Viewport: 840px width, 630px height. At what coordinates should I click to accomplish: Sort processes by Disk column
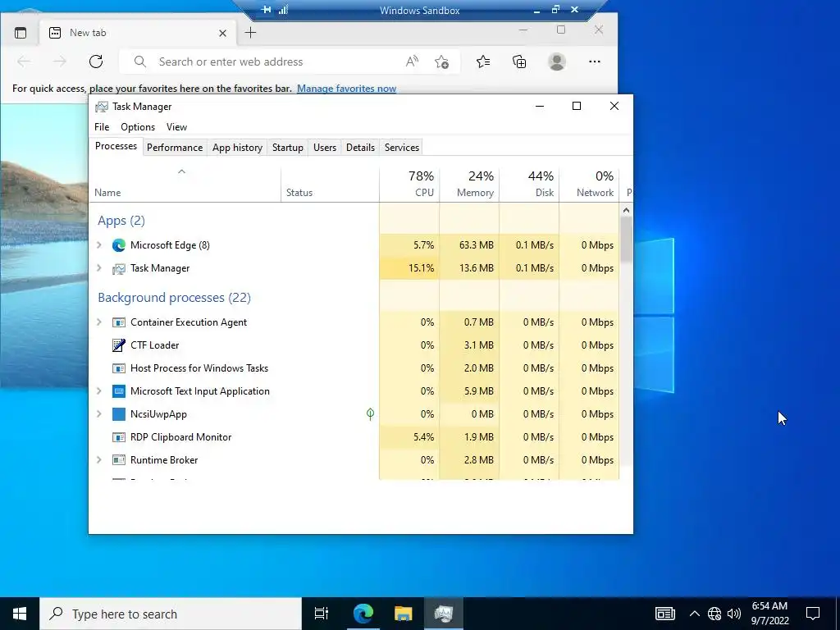tap(529, 185)
